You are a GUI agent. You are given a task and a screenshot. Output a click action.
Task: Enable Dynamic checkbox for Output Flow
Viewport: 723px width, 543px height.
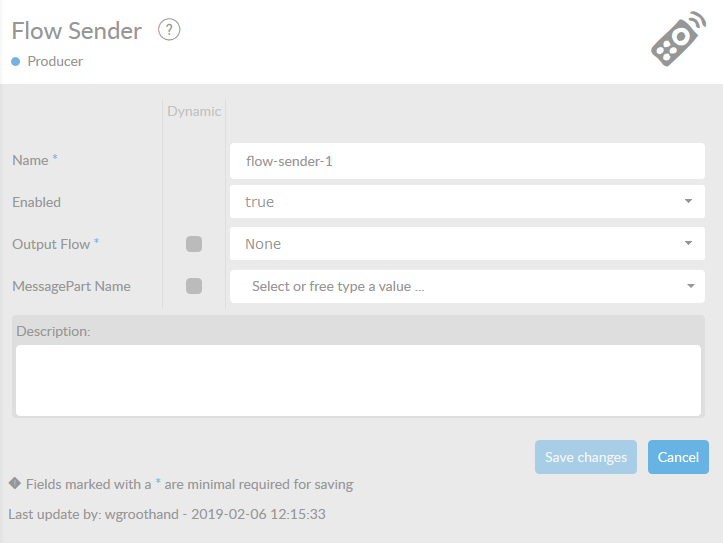(x=194, y=244)
